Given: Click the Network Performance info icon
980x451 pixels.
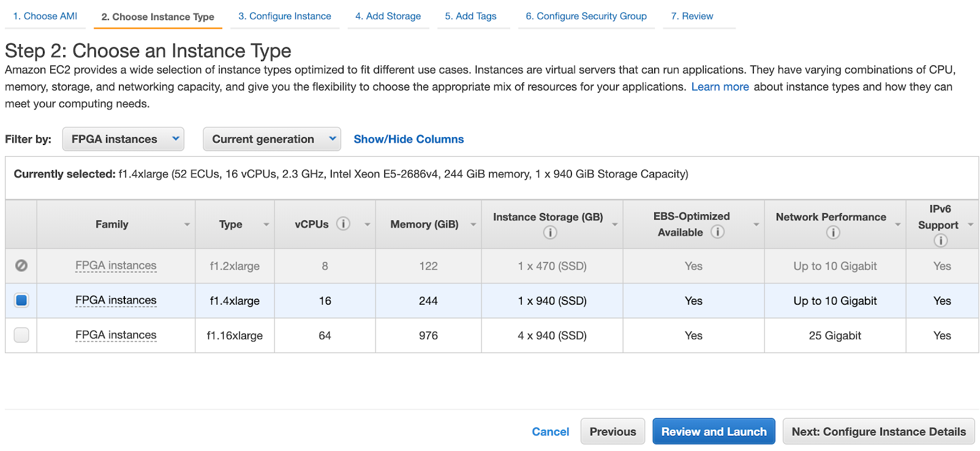Looking at the screenshot, I should pos(832,233).
